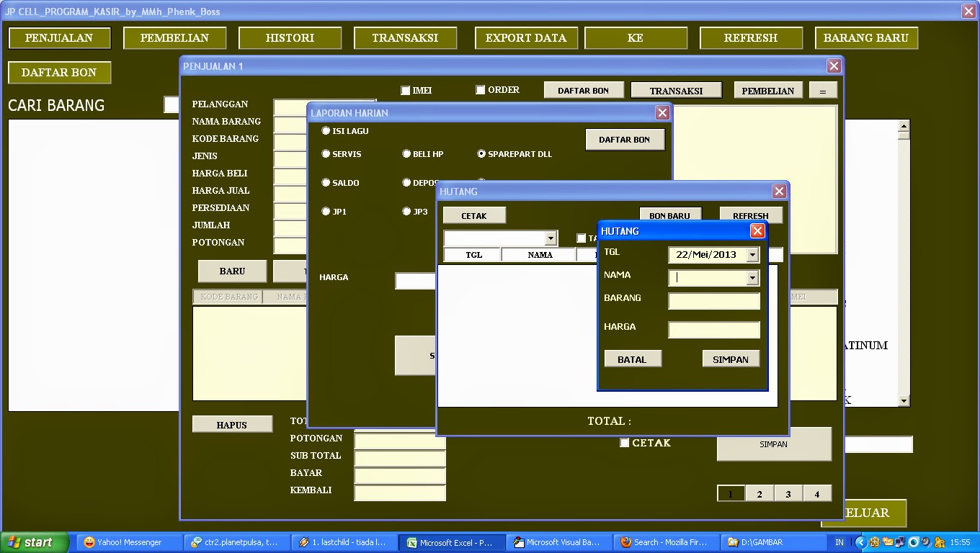This screenshot has width=980, height=553.
Task: Open the network connections tray icon
Action: click(x=900, y=542)
